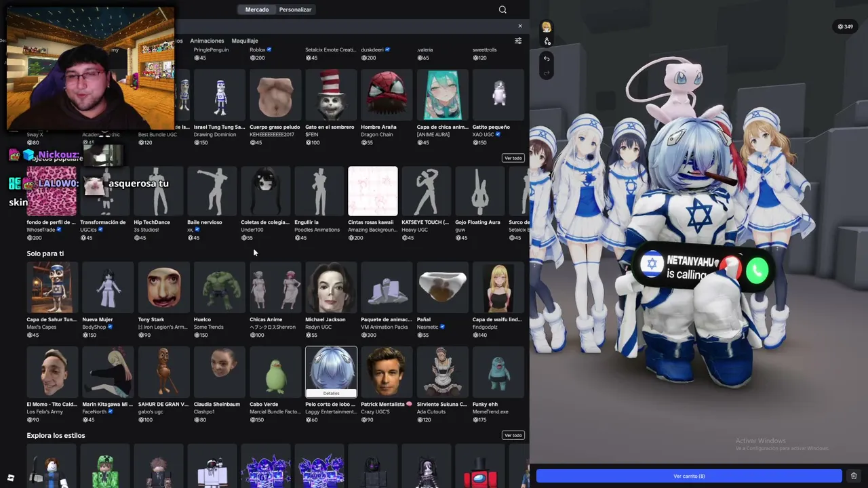Click the 'Solo para ti' heading
Screen dimensions: 868x488
[45, 253]
